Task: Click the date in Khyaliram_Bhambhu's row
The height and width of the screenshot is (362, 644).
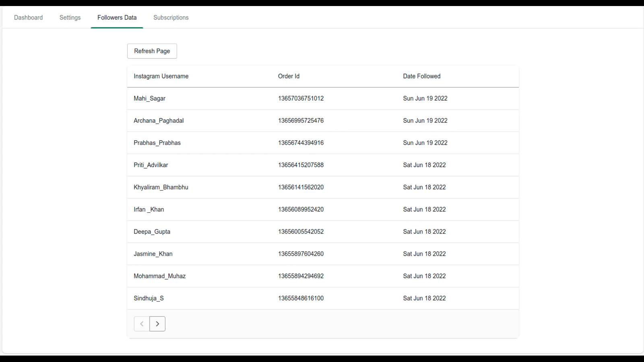Action: pos(424,187)
